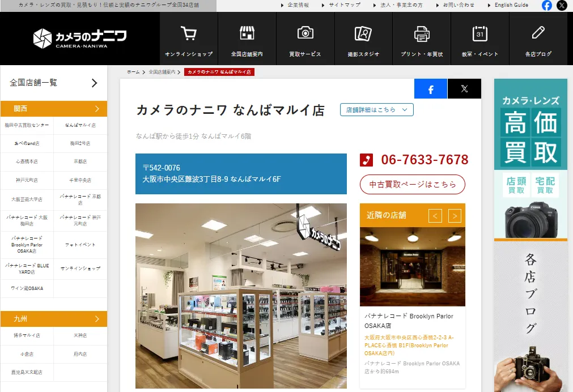Open the photo studio portrait icon
This screenshot has height=392, width=573.
(363, 33)
